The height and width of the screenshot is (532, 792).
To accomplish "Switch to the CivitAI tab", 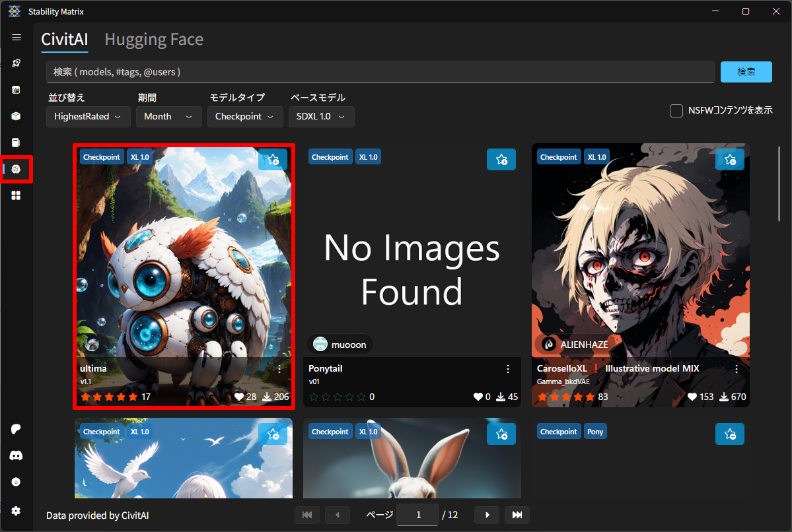I will tap(65, 40).
